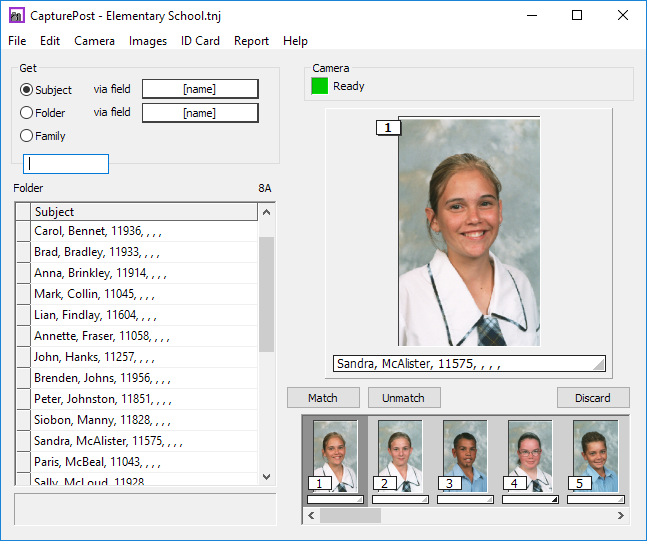The height and width of the screenshot is (541, 647).
Task: Select the Subject radio button
Action: pos(26,90)
